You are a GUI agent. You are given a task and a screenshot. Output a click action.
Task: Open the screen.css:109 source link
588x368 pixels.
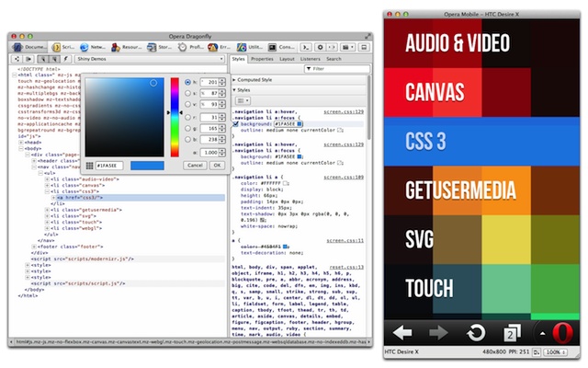[x=344, y=177]
